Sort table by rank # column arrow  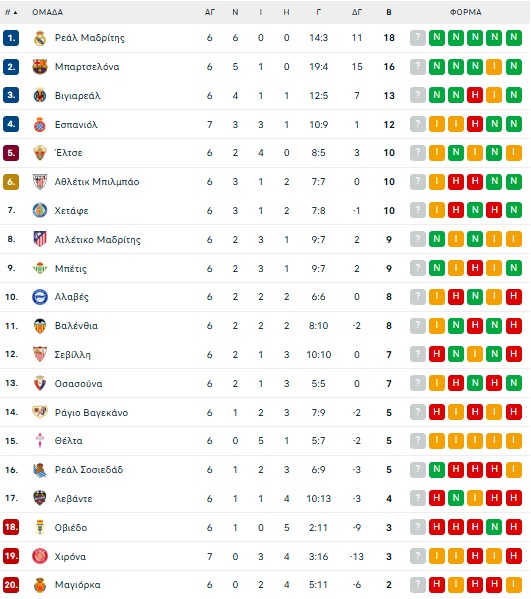[x=15, y=13]
